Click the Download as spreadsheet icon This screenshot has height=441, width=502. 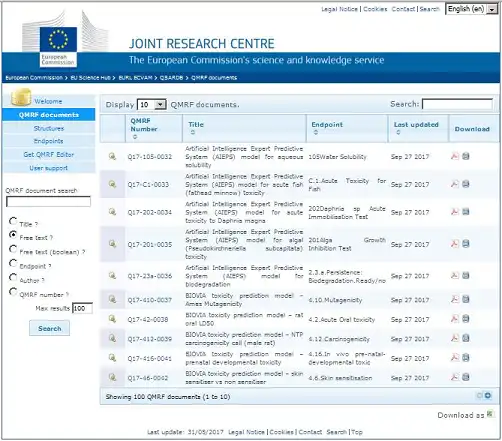point(490,414)
